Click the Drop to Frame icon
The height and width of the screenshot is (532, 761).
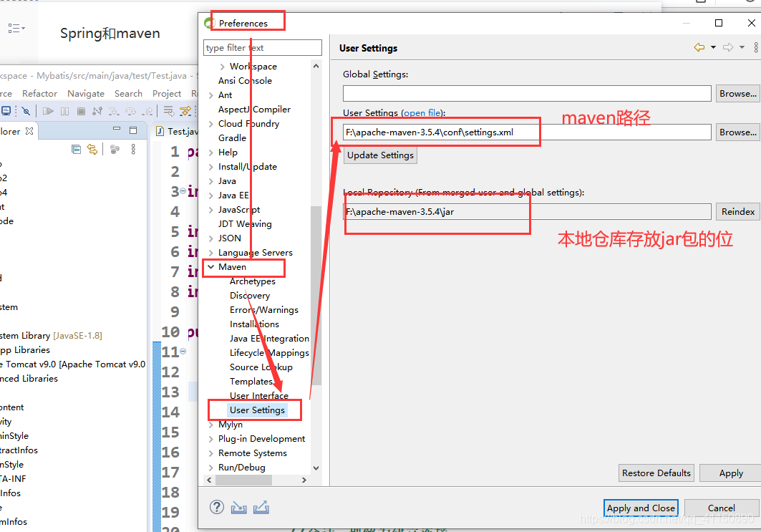pos(169,111)
